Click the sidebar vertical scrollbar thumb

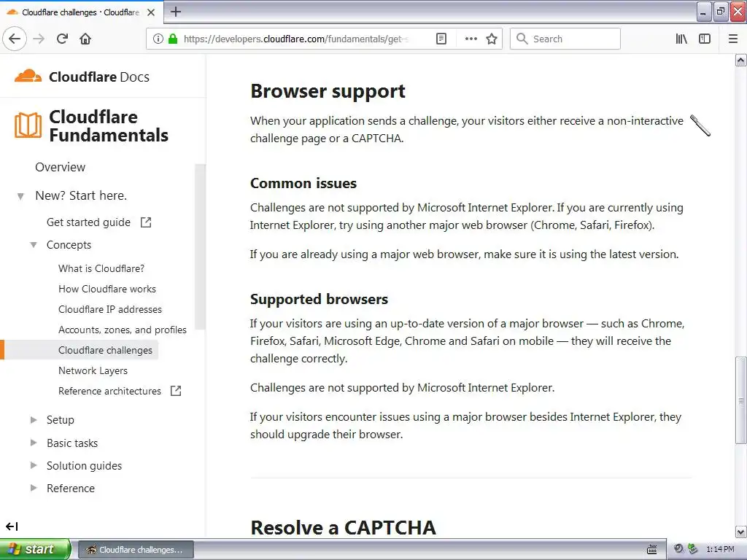[200, 246]
